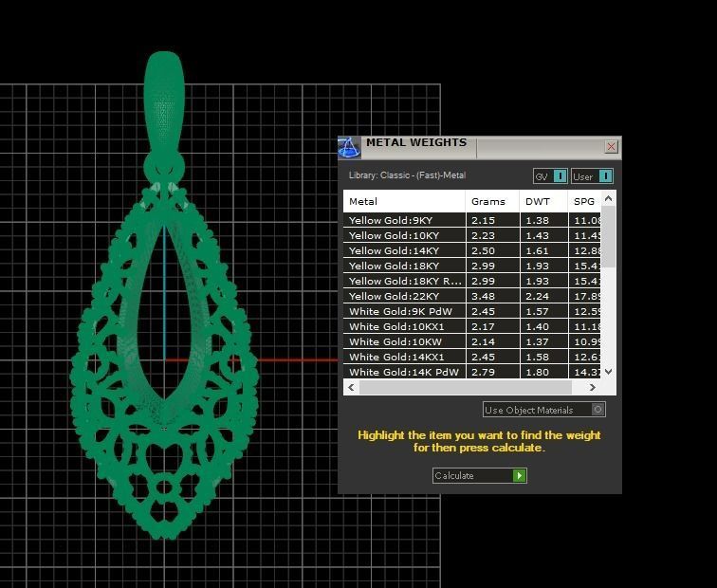Select the Yellow Gold:18KY R... row
This screenshot has width=717, height=588.
coord(472,281)
